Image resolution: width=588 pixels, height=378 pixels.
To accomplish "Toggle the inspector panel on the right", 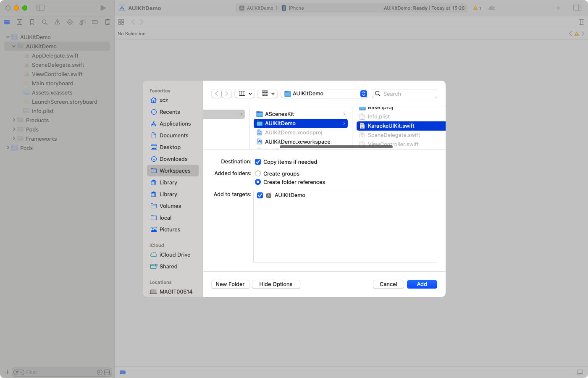I will [x=577, y=8].
